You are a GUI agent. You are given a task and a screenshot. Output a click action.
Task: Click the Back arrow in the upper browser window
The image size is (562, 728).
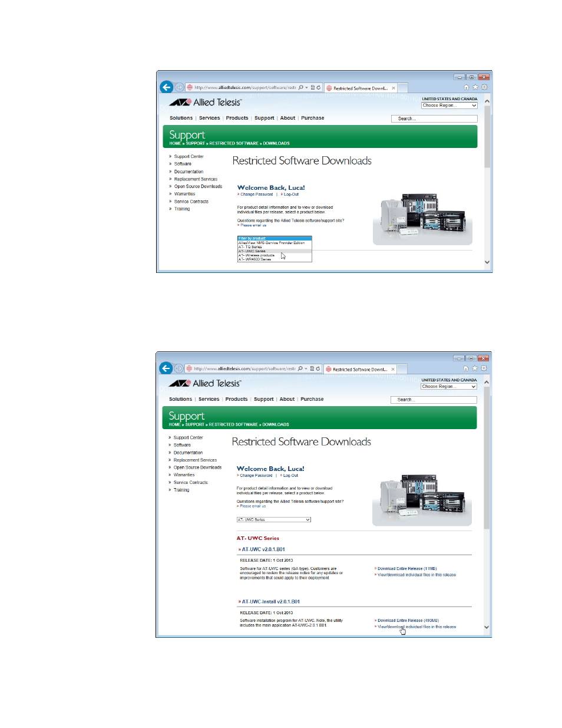click(x=166, y=87)
